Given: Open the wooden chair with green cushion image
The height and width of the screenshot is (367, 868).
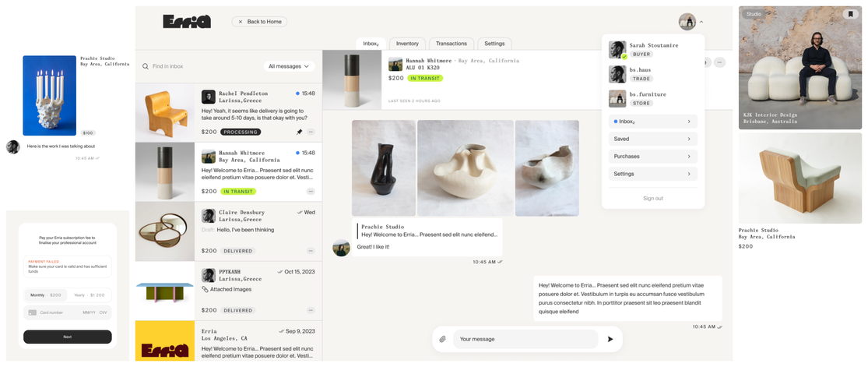Looking at the screenshot, I should [x=800, y=178].
